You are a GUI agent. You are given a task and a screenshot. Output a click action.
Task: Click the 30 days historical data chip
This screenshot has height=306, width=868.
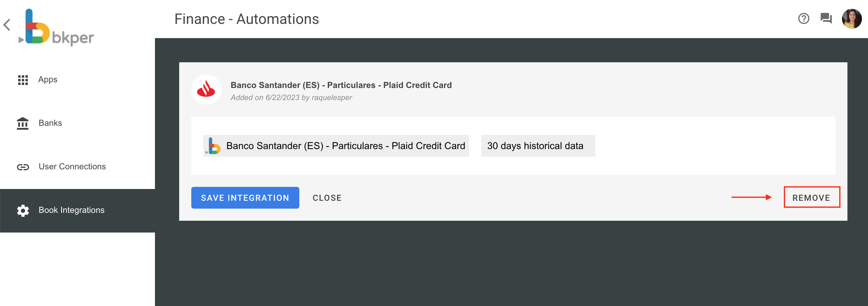538,146
